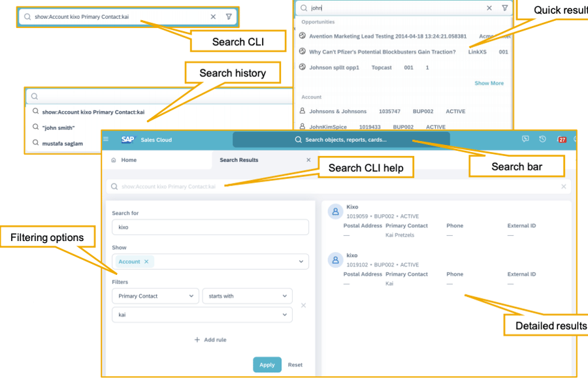Select the Search Results tab
Viewport: 588px width, 384px height.
tap(239, 160)
